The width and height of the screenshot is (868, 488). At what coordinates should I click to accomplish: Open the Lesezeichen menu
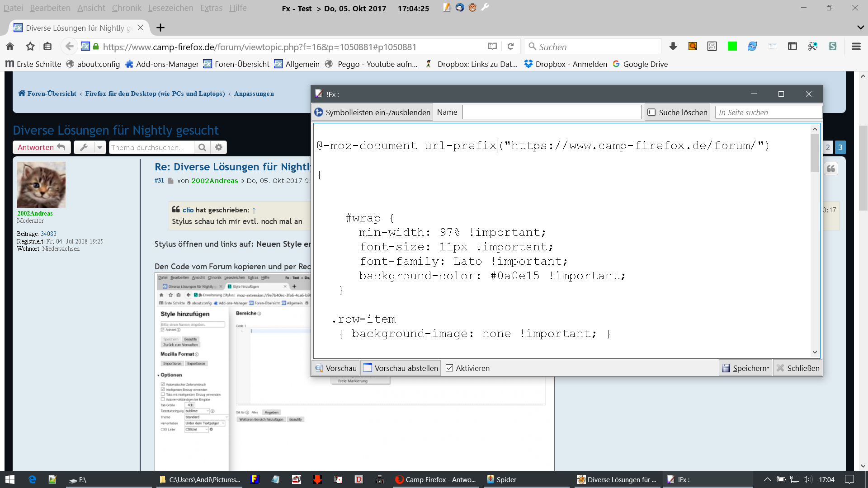click(170, 8)
